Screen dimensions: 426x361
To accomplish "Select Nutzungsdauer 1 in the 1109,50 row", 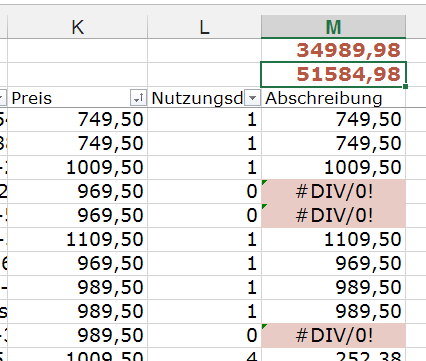I will (204, 239).
